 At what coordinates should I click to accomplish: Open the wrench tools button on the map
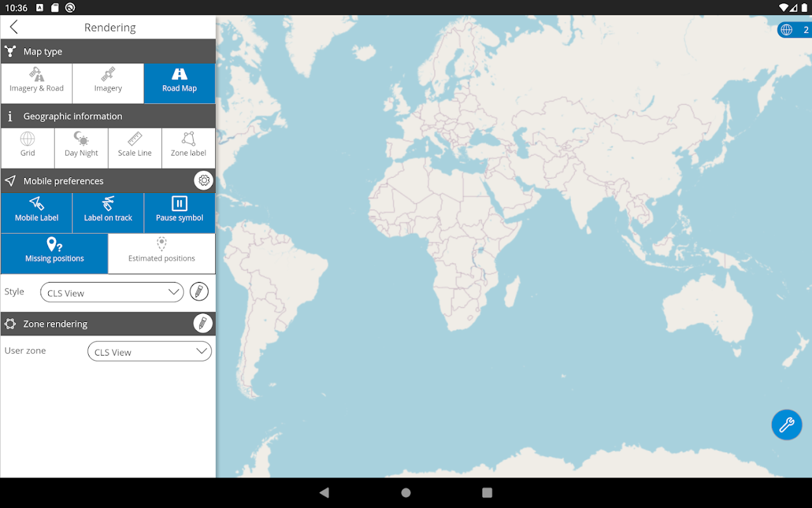tap(787, 425)
